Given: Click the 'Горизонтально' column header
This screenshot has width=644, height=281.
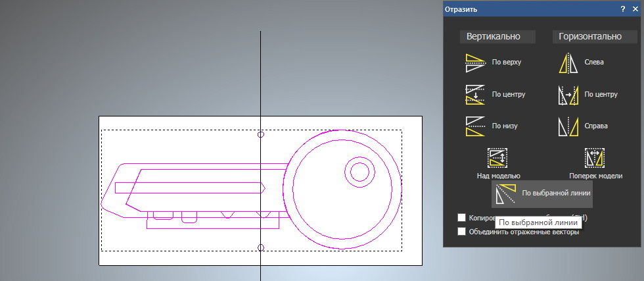Looking at the screenshot, I should click(589, 37).
